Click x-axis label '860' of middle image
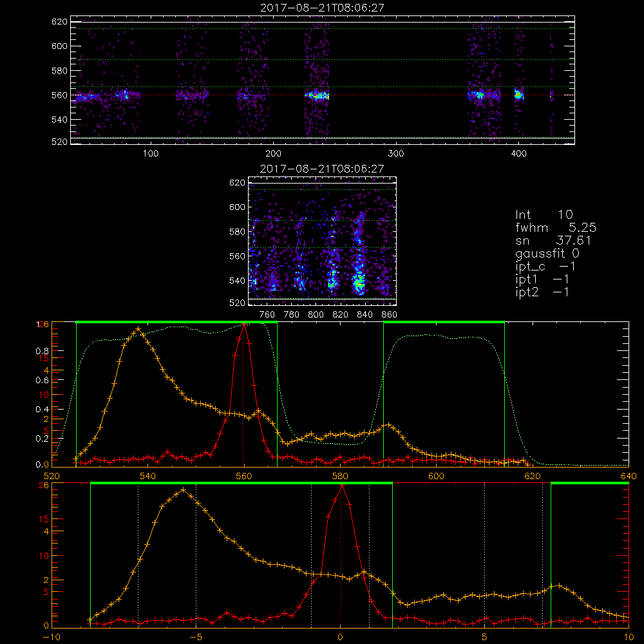The height and width of the screenshot is (644, 644). pyautogui.click(x=390, y=315)
